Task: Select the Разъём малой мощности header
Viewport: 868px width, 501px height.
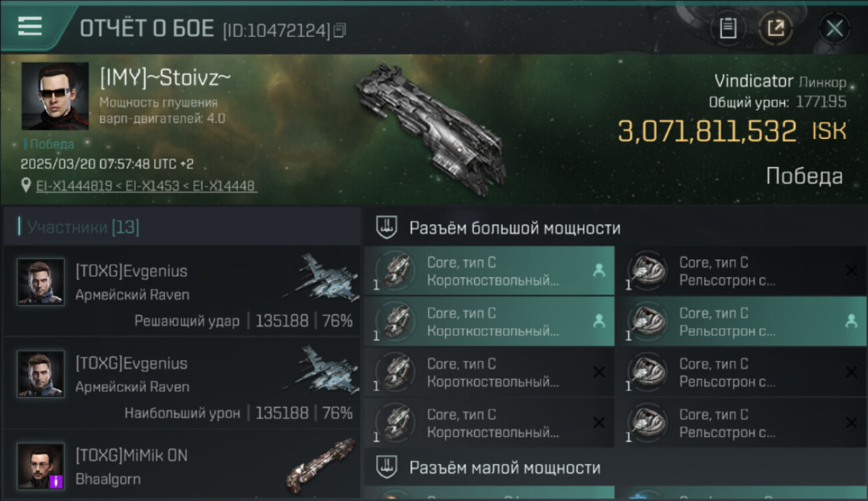Action: [x=505, y=467]
